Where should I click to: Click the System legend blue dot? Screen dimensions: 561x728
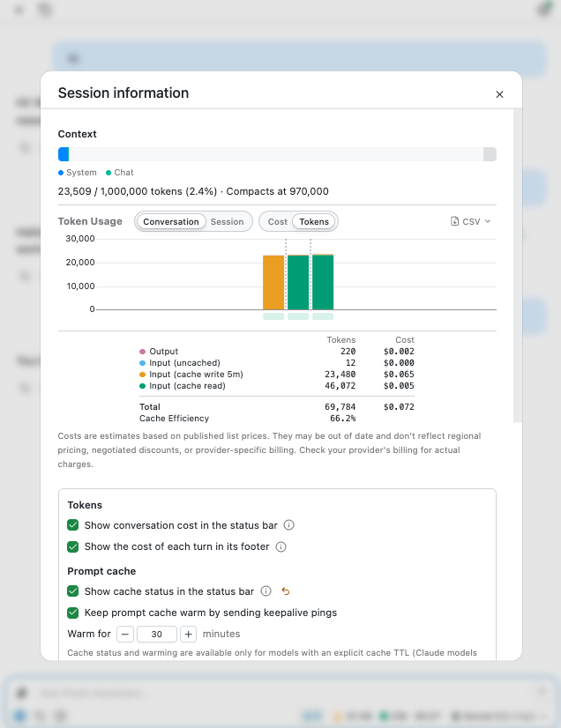[61, 173]
